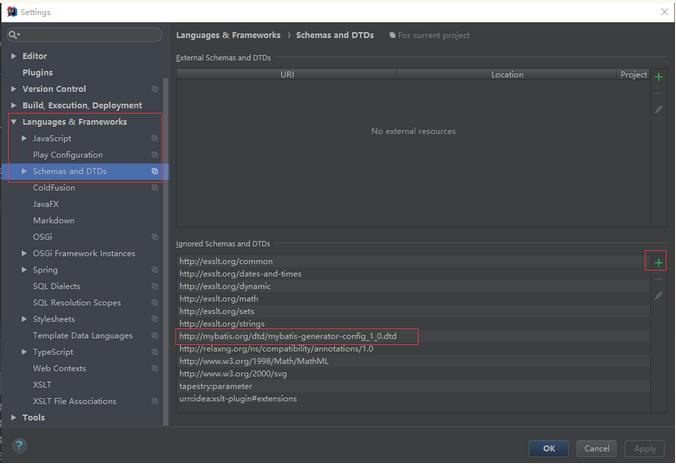Click the Languages & Frameworks breadcrumb

(x=228, y=35)
